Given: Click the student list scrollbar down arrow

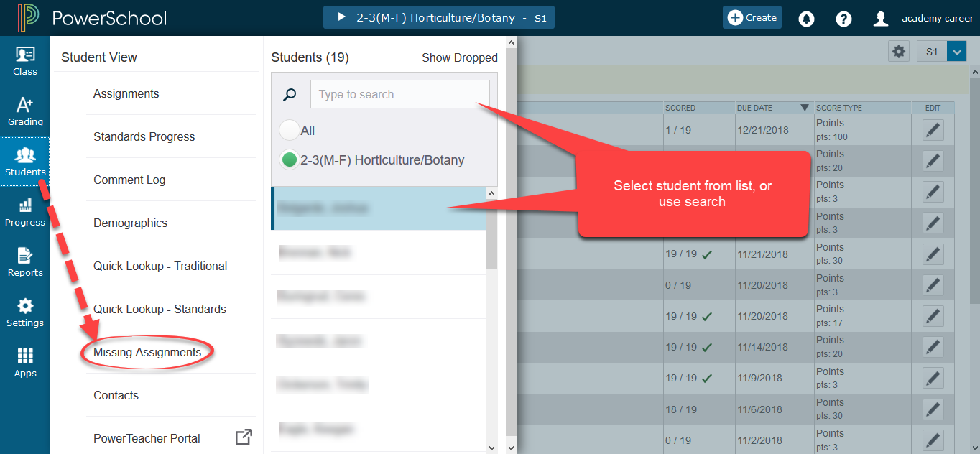Looking at the screenshot, I should coord(492,448).
